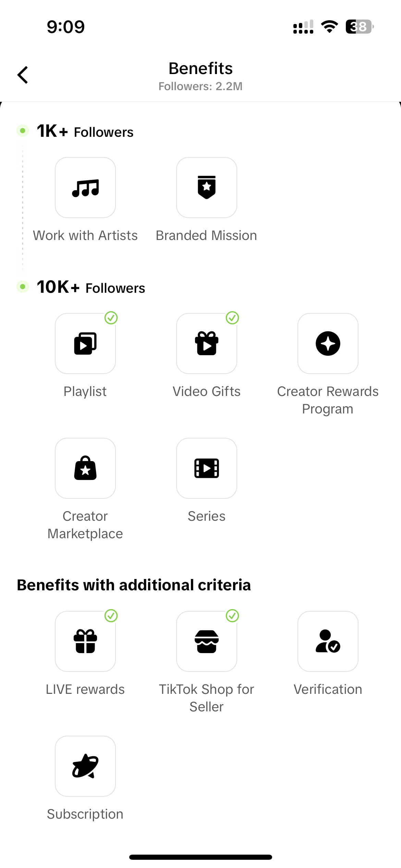This screenshot has height=868, width=401.
Task: Tap the Creator Marketplace bag icon
Action: tap(85, 468)
